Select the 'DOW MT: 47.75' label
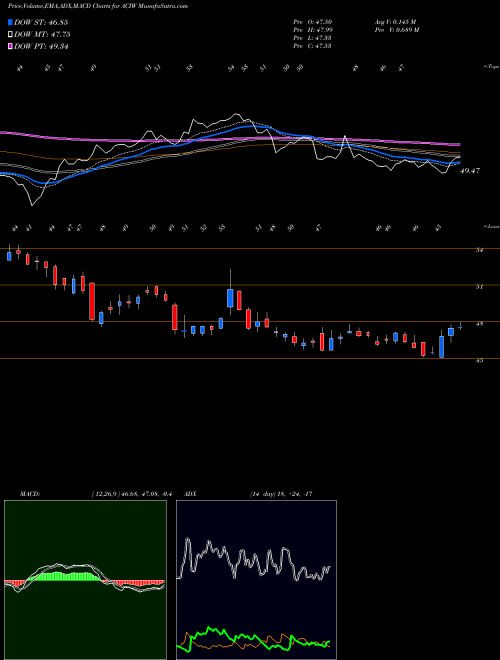The image size is (500, 660). [42, 35]
